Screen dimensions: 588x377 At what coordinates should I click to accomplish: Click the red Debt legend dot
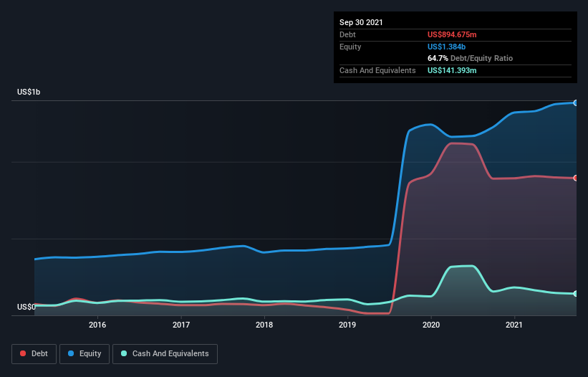point(23,353)
